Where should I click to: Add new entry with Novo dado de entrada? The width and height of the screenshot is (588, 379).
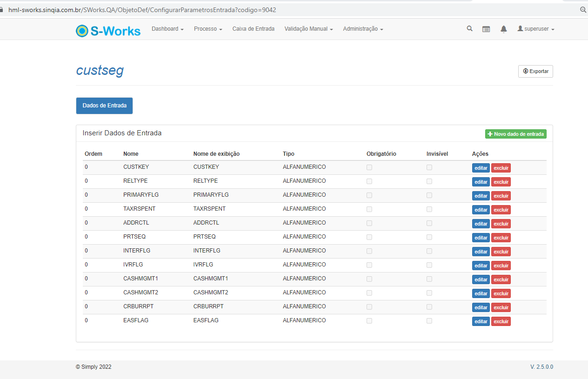click(x=515, y=134)
